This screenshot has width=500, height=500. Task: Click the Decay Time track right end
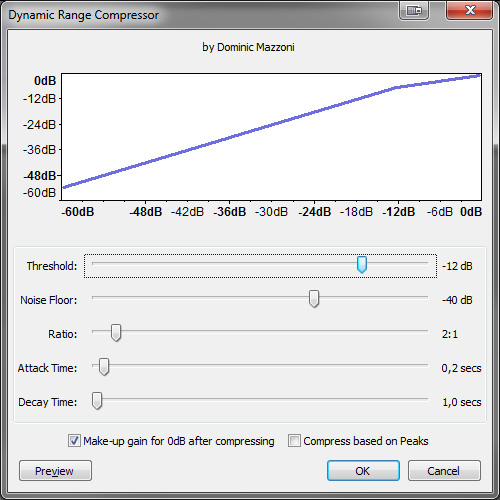426,399
